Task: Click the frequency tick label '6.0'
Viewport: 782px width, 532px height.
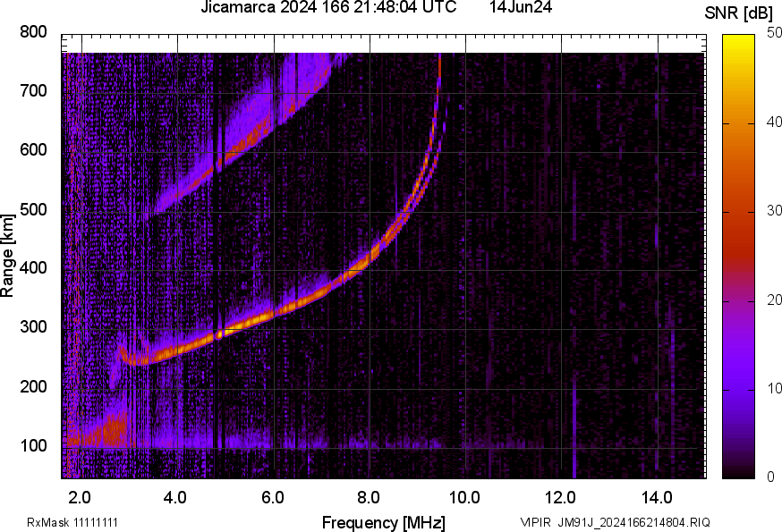Action: pos(272,498)
